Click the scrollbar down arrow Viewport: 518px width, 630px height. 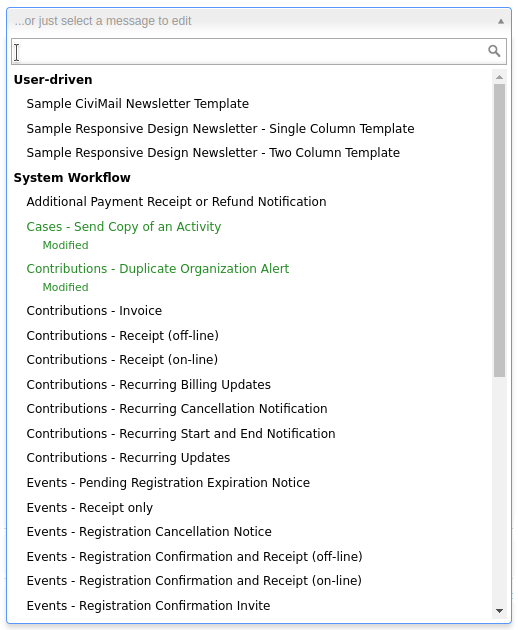500,611
